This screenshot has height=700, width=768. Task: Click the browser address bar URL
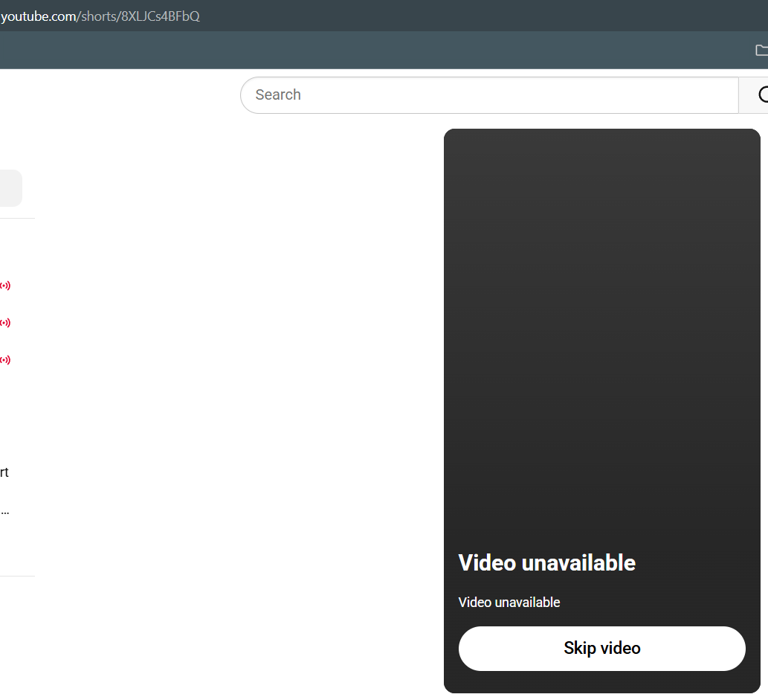100,16
